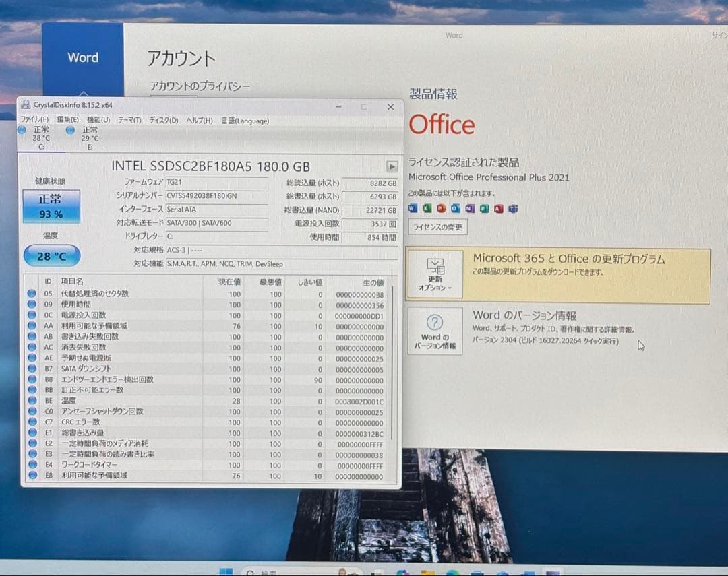Image resolution: width=728 pixels, height=576 pixels.
Task: Click the blue status dot for drive C:
Action: click(x=22, y=130)
